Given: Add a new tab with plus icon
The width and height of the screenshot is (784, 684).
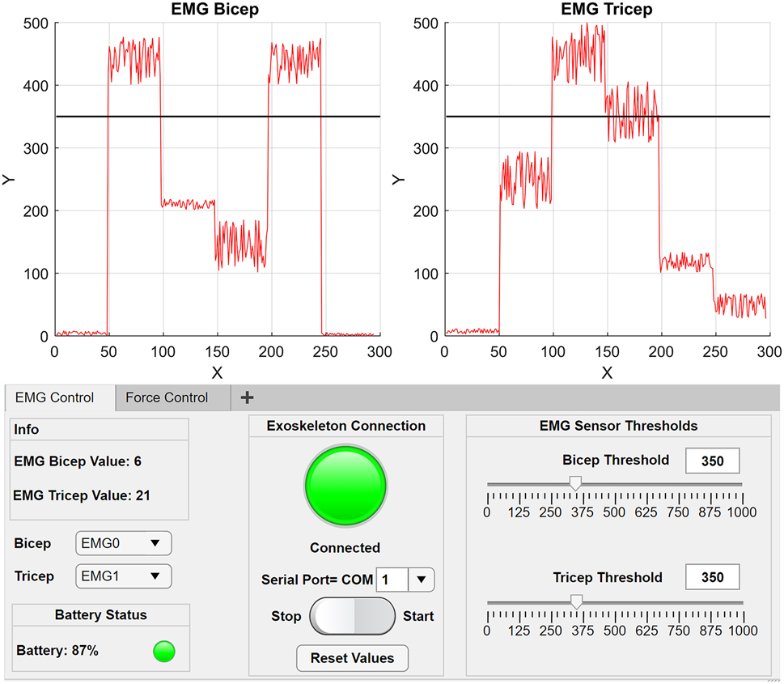Looking at the screenshot, I should tap(248, 397).
